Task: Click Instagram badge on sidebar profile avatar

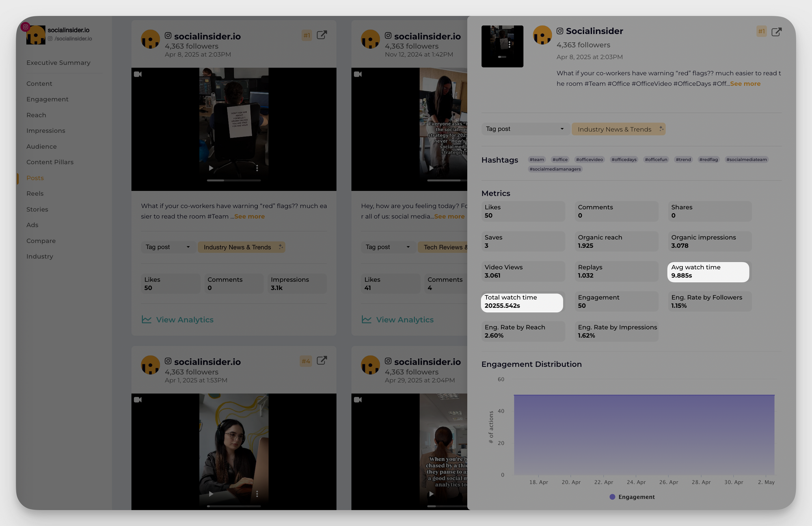Action: click(26, 27)
